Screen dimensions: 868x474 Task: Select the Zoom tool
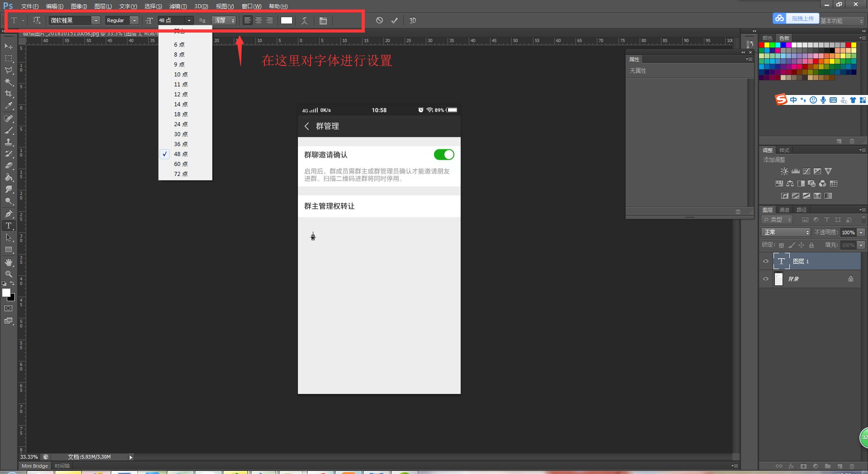pos(9,274)
